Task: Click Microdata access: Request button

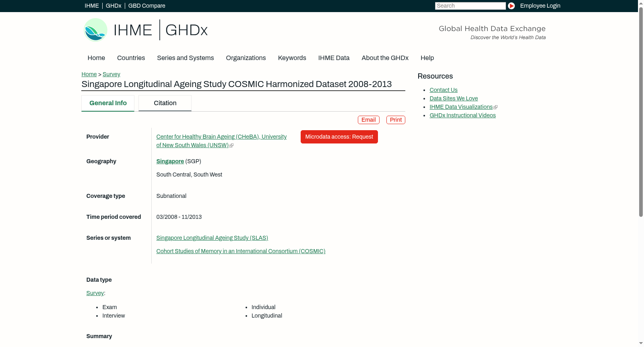Action: click(x=339, y=137)
